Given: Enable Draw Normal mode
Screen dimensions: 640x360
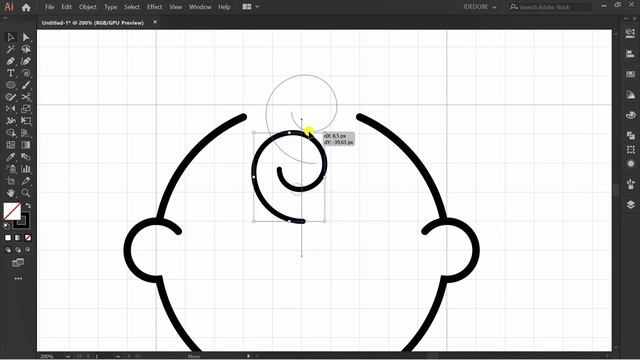Looking at the screenshot, I should [x=8, y=250].
